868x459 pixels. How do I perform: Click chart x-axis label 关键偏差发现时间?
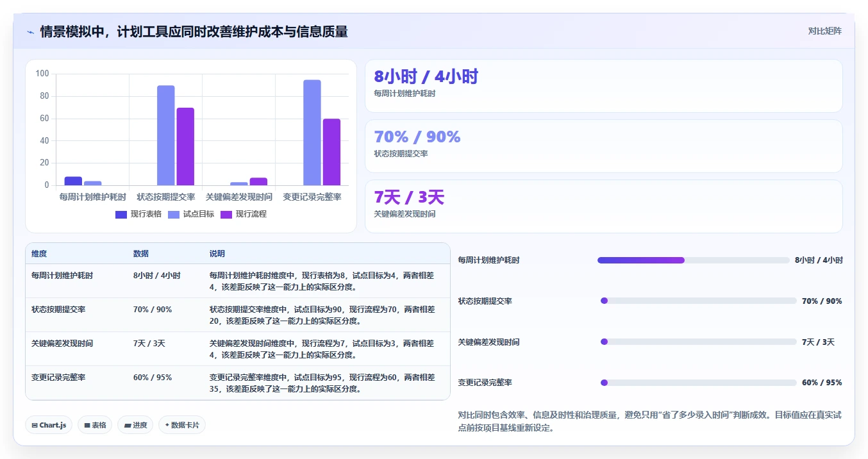[x=239, y=197]
